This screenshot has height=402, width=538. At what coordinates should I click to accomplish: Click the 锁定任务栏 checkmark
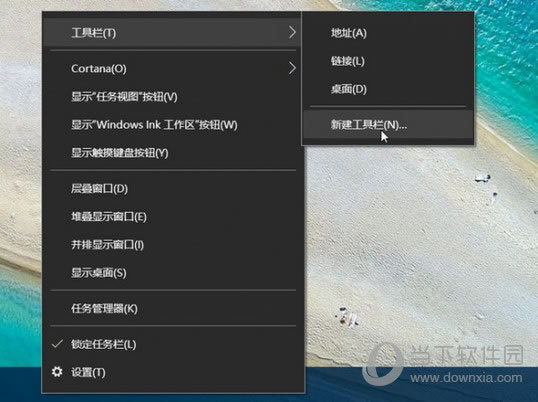tap(57, 344)
